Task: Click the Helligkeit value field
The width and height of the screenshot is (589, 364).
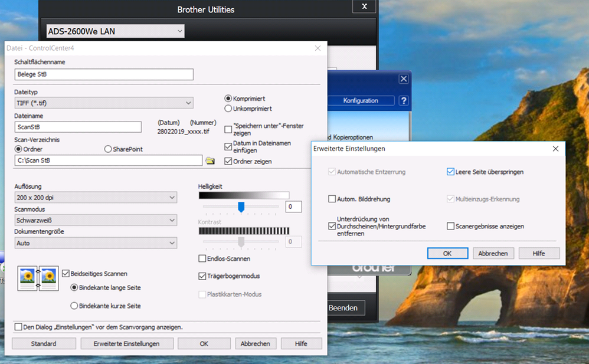Action: (293, 206)
